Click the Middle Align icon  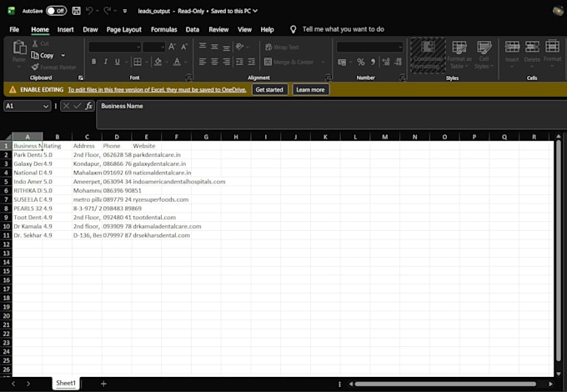(214, 47)
